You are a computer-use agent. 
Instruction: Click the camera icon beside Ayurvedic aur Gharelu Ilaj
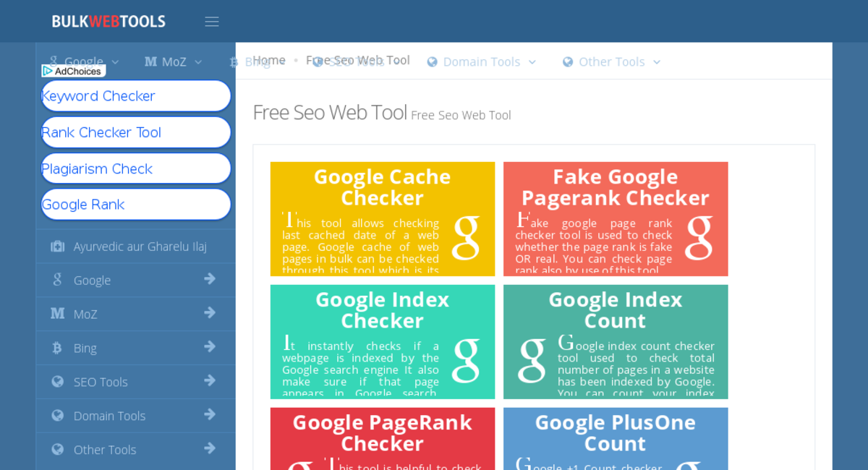tap(56, 246)
